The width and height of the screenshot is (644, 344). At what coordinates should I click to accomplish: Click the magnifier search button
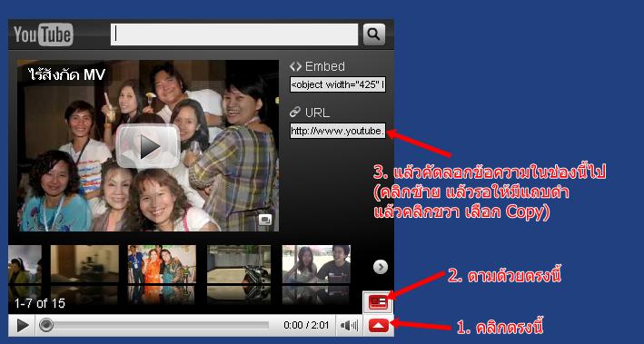[373, 34]
